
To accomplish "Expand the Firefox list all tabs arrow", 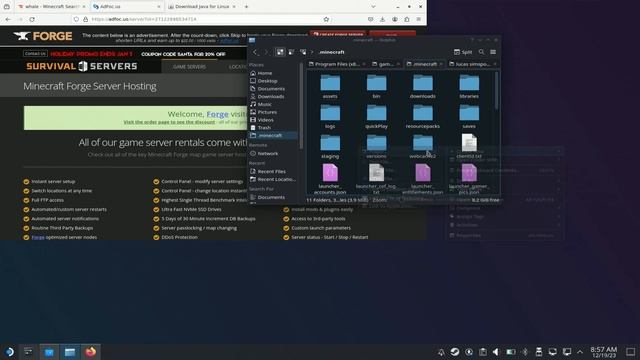I will click(373, 7).
